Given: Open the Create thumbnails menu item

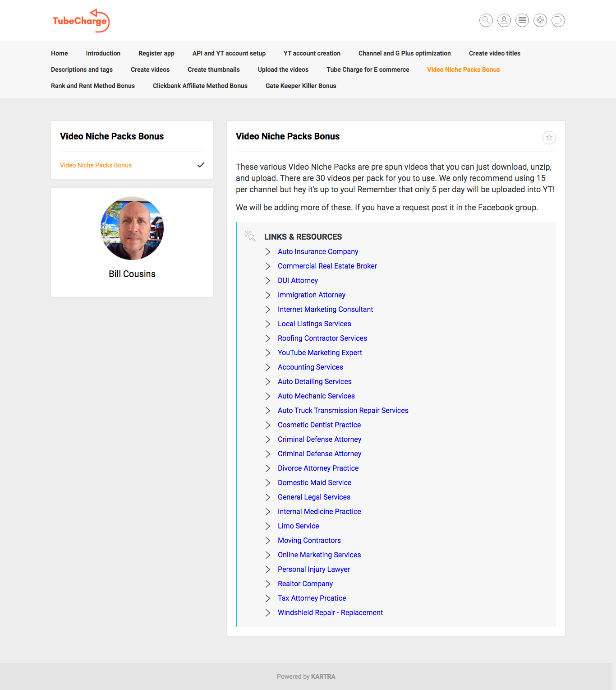Looking at the screenshot, I should (214, 69).
